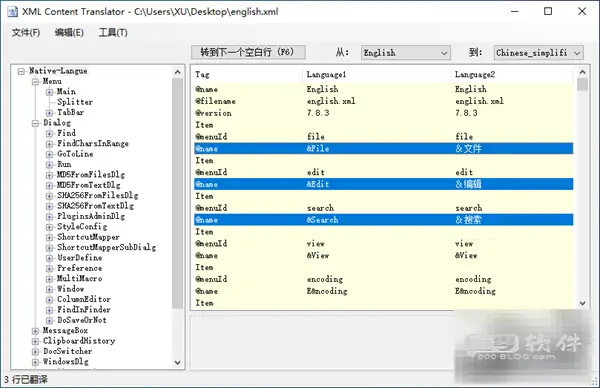Select the &View row in the table
The height and width of the screenshot is (388, 600).
(x=383, y=255)
